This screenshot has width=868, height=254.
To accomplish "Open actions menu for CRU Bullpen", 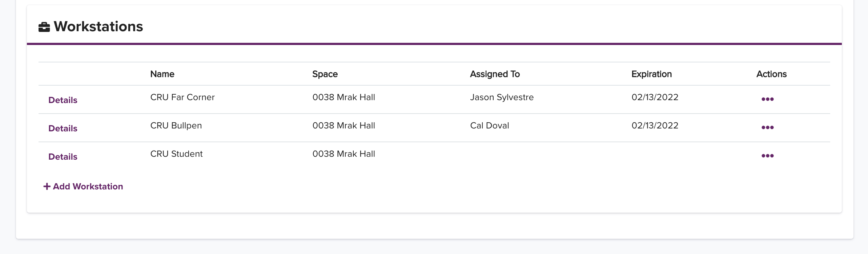I will (x=767, y=127).
